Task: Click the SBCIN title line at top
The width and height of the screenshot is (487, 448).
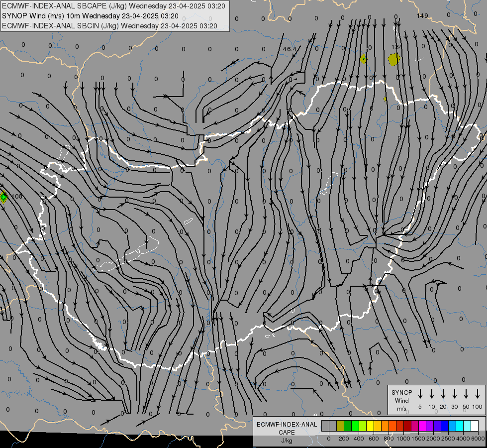Action: [109, 26]
